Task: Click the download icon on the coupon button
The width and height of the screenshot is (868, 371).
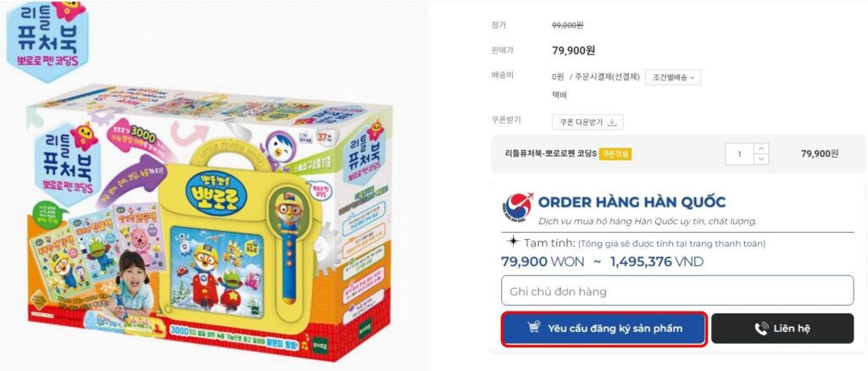Action: coord(612,122)
